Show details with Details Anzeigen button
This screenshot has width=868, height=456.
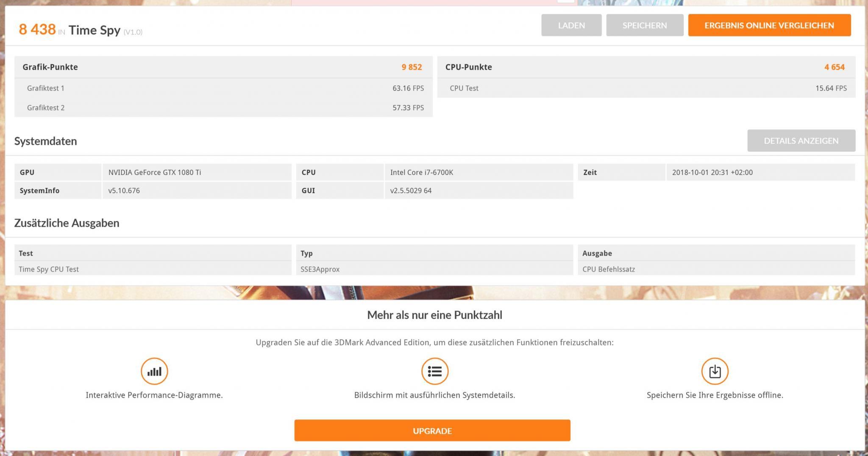tap(801, 141)
